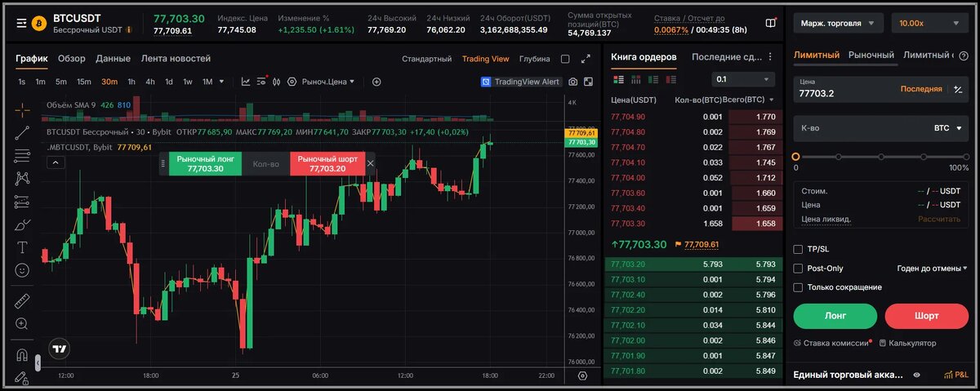
Task: Click the red Шорт button
Action: [x=927, y=316]
